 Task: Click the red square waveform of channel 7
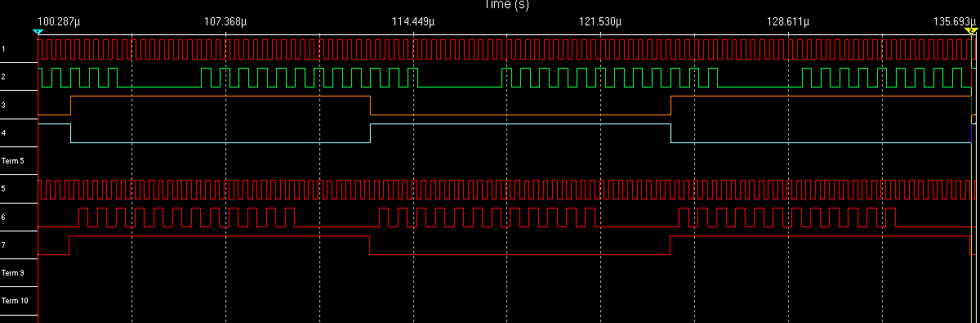(506, 245)
